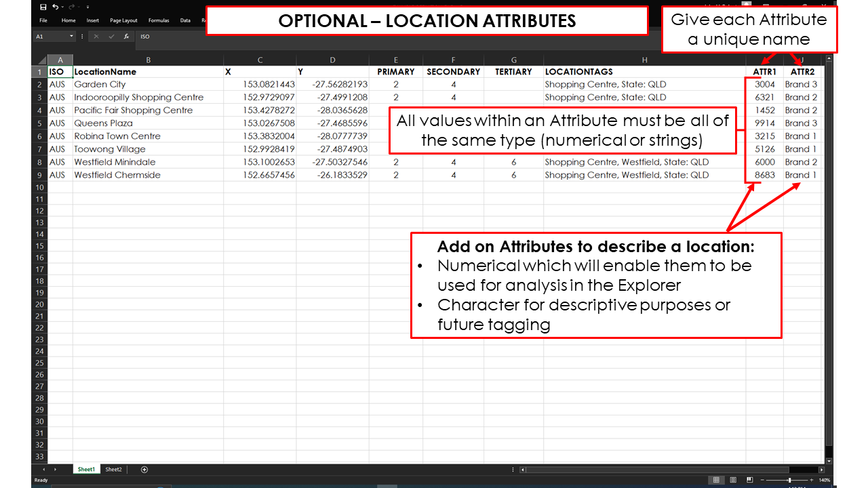868x488 pixels.
Task: Click the Enter (checkmark) icon in formula bar
Action: 111,36
